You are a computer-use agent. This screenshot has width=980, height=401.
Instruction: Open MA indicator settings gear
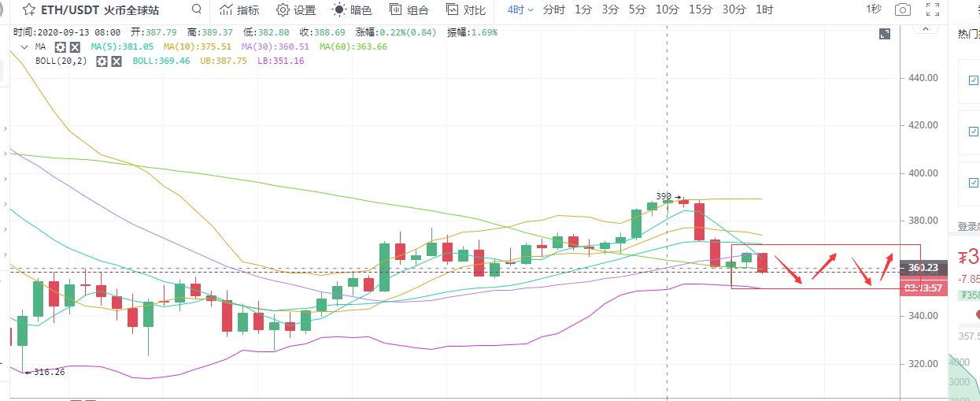point(60,47)
